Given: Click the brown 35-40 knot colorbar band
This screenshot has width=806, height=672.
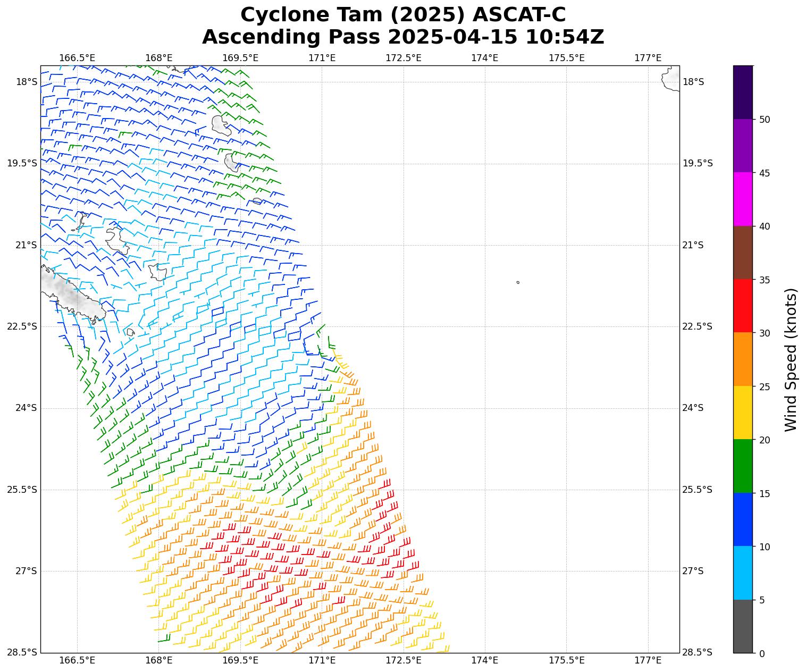Looking at the screenshot, I should pos(743,253).
